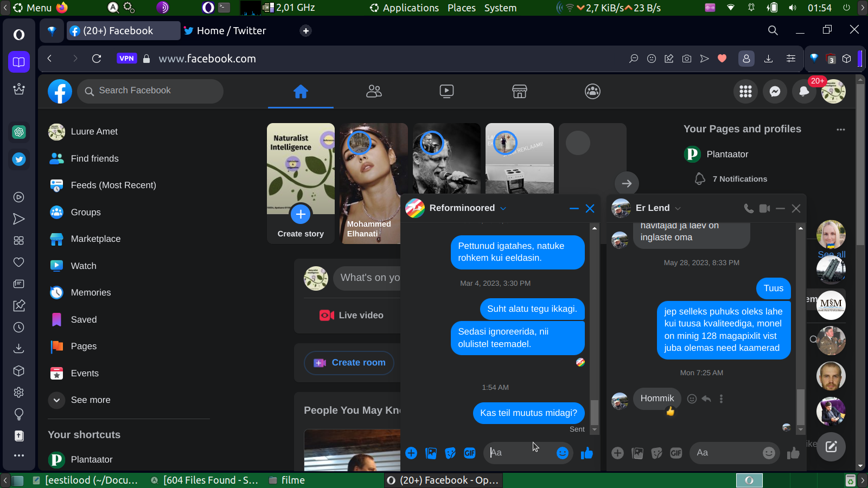The height and width of the screenshot is (488, 868).
Task: Choose a sticker in Reforminoored chat
Action: pyautogui.click(x=450, y=453)
